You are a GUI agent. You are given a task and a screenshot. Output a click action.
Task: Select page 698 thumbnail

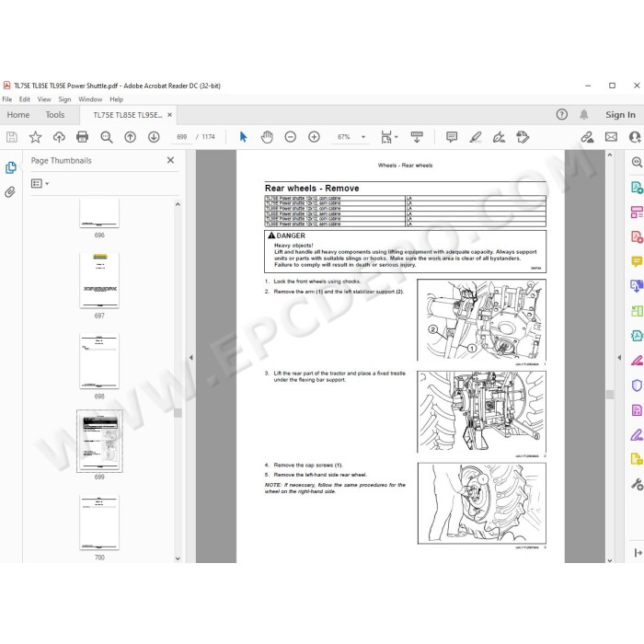(x=99, y=361)
